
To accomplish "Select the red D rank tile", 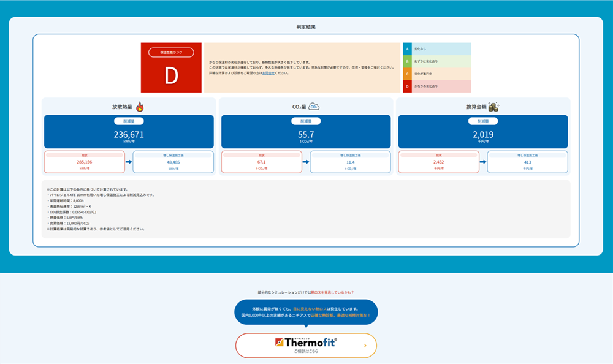I will pos(171,74).
